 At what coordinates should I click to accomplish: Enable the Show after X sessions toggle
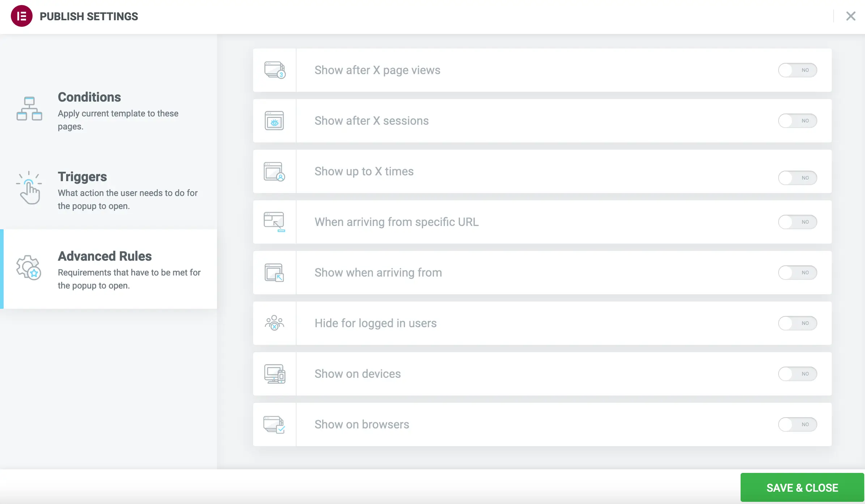(797, 120)
